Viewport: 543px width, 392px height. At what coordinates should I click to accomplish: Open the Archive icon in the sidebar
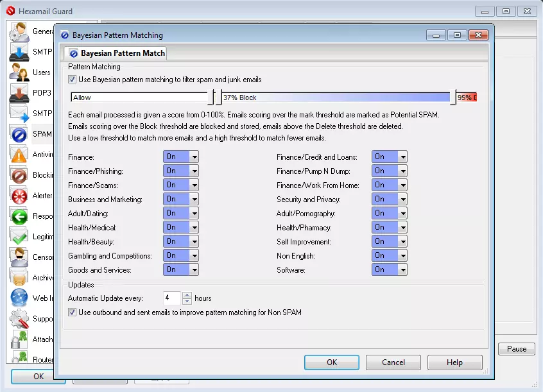pyautogui.click(x=19, y=277)
